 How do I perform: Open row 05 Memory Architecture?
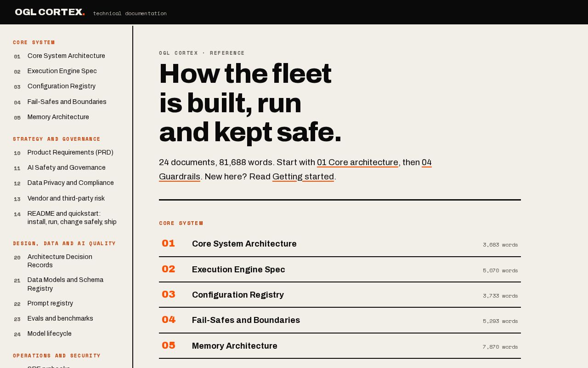pos(340,346)
